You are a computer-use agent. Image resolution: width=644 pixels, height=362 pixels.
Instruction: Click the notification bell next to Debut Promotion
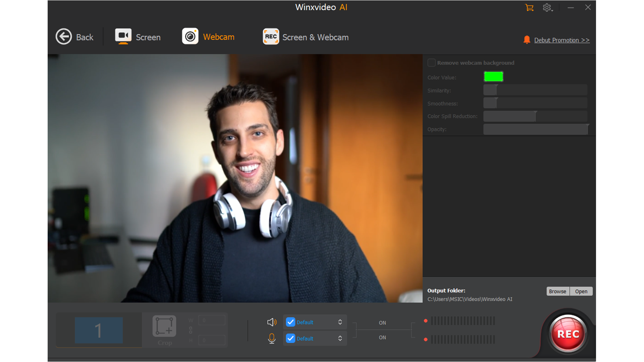point(527,40)
